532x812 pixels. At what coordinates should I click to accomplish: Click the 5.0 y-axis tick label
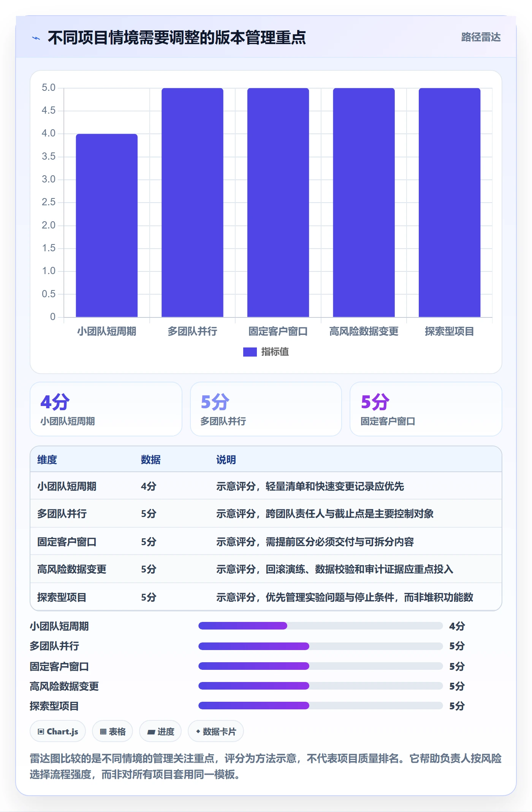[x=49, y=88]
